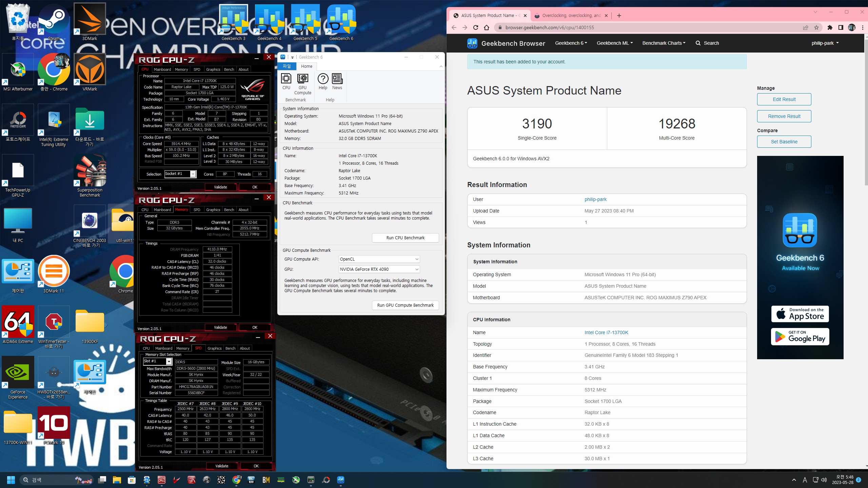Expand the Geekbench 6 navbar menu
The height and width of the screenshot is (488, 868).
click(571, 43)
